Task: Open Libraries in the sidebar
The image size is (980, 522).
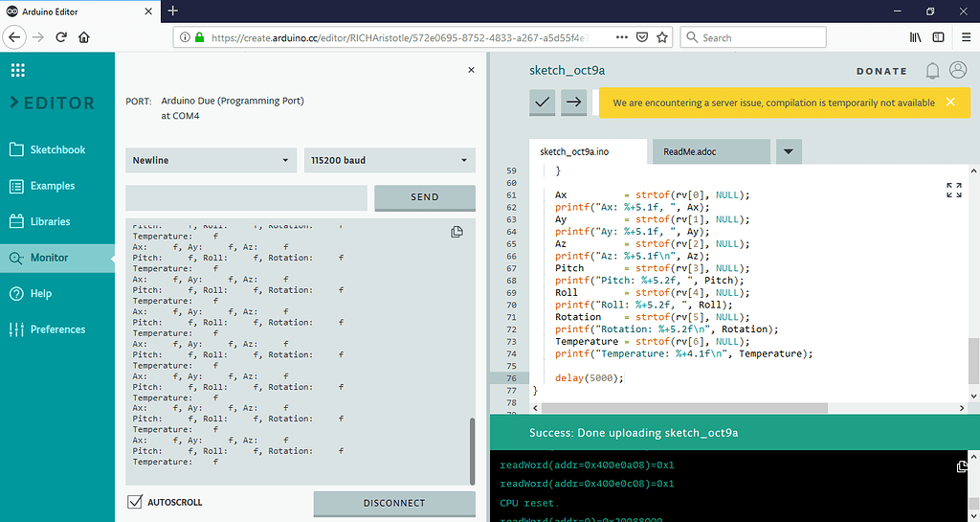Action: coord(50,221)
